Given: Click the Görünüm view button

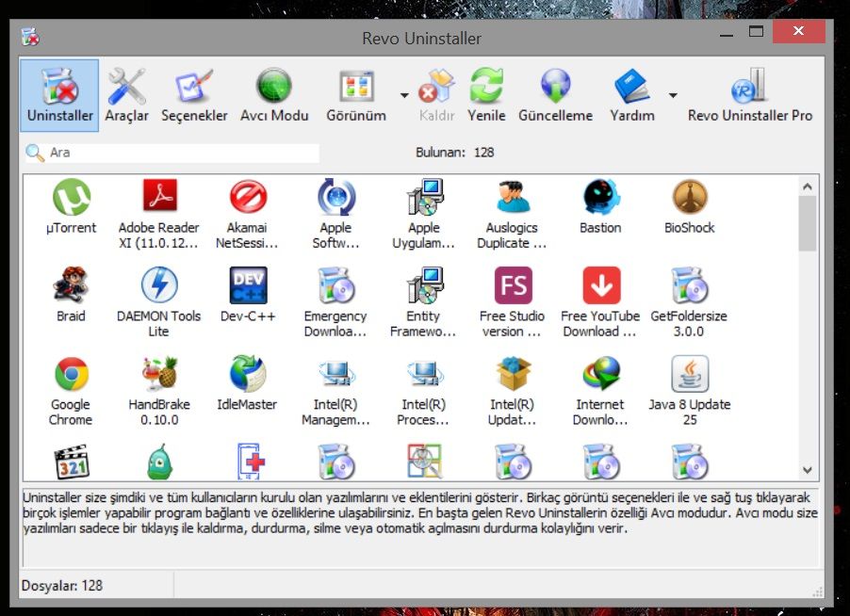Looking at the screenshot, I should point(356,95).
